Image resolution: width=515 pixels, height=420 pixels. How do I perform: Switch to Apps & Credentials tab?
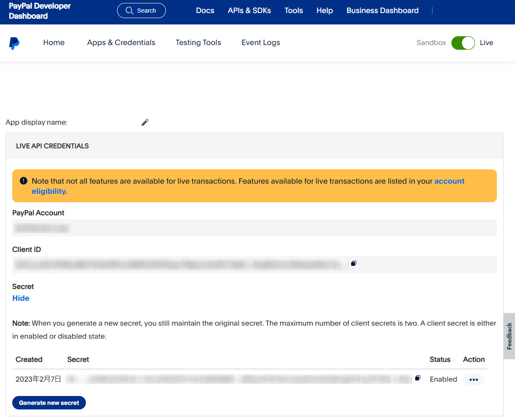[121, 43]
